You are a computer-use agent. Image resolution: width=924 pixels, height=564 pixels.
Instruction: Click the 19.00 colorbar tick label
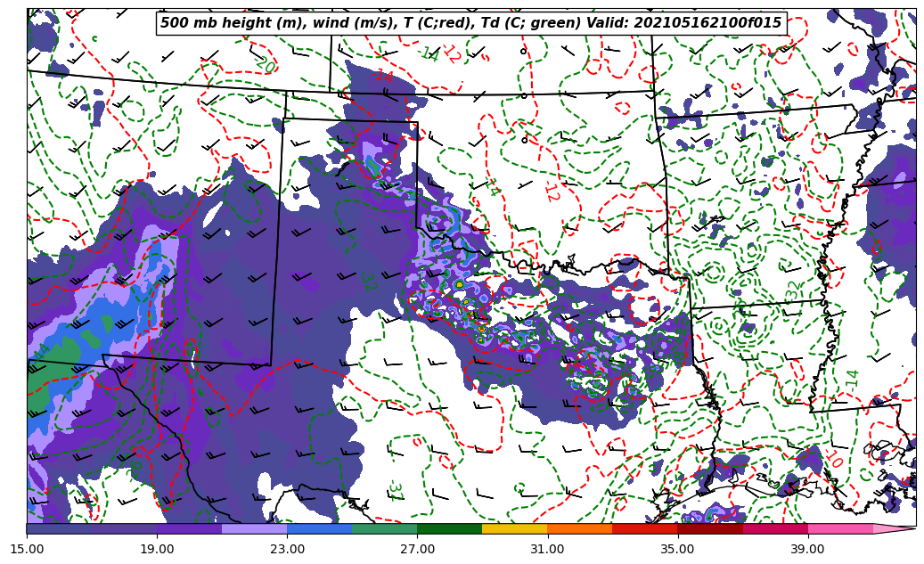[x=158, y=550]
